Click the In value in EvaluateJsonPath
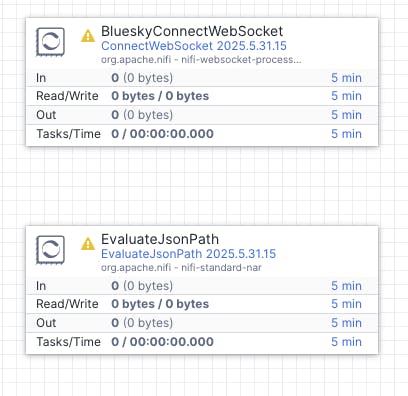This screenshot has height=396, width=408. pyautogui.click(x=142, y=286)
